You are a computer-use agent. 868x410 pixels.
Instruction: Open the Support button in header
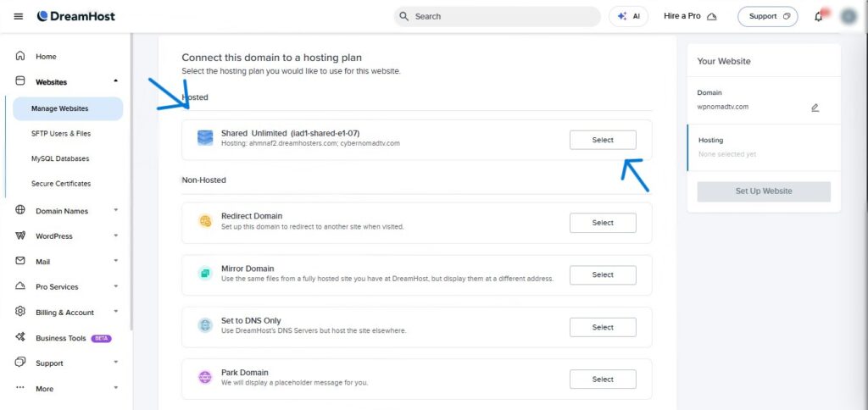click(768, 17)
